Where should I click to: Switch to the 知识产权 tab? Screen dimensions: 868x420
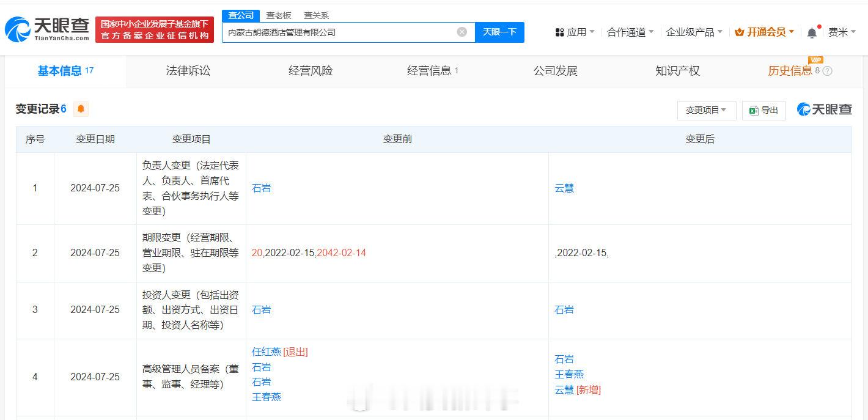coord(677,71)
